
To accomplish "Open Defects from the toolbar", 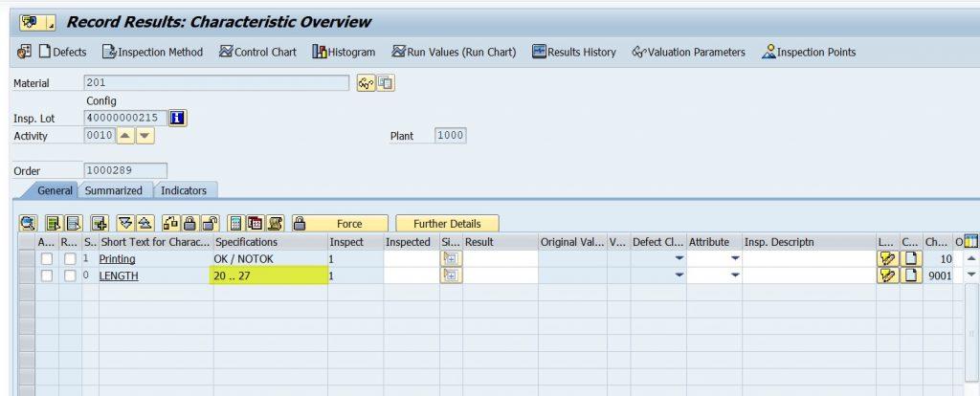I will pos(62,52).
